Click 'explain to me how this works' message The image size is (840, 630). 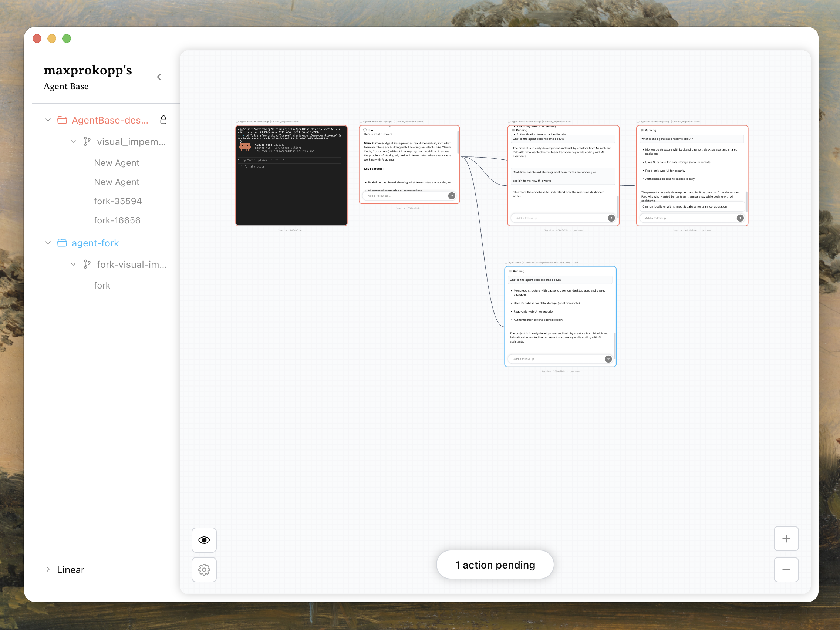pos(532,181)
